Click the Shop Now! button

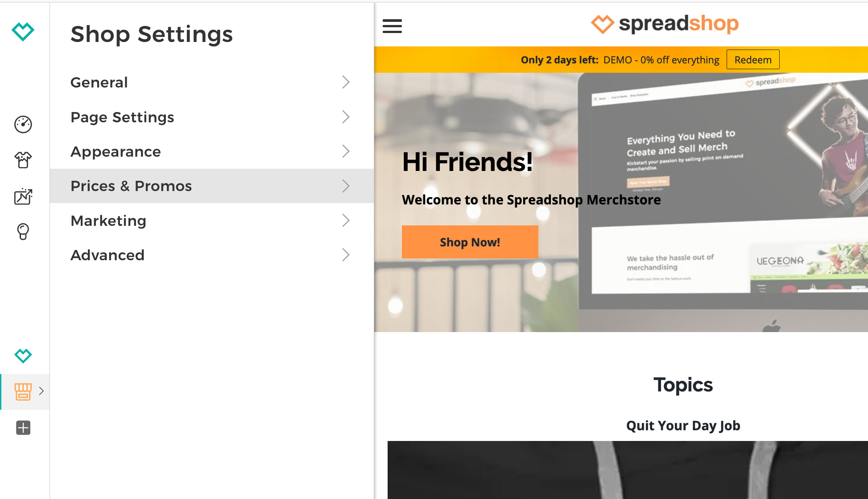[x=470, y=242]
